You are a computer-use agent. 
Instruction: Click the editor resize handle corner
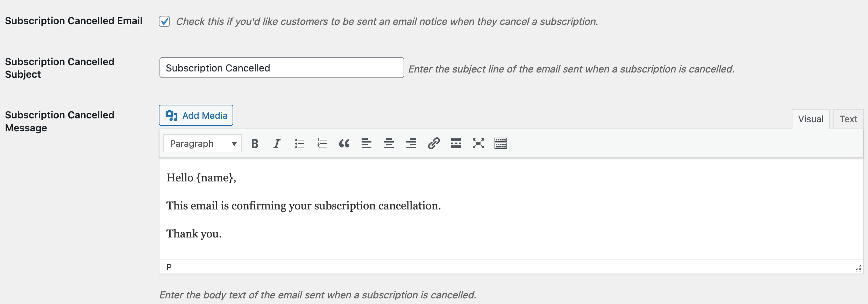tap(858, 269)
